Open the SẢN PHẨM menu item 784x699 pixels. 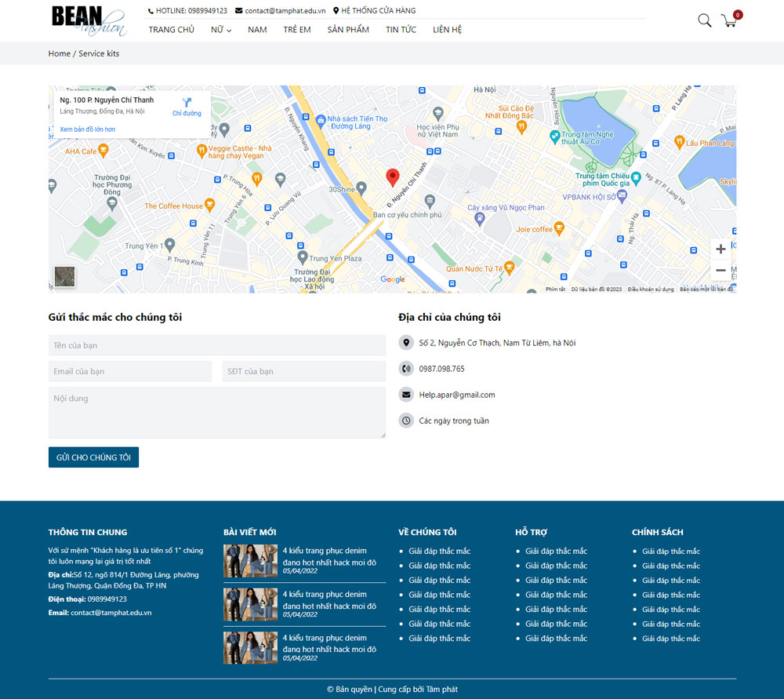click(348, 30)
